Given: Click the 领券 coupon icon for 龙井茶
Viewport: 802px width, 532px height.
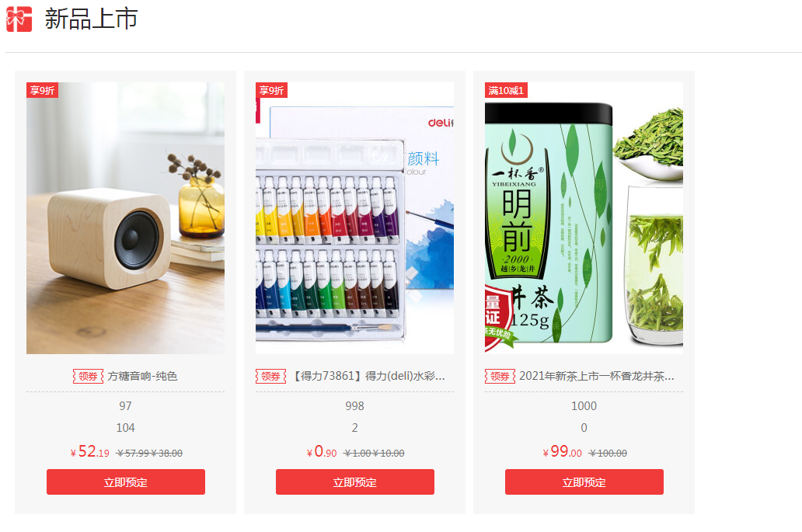Looking at the screenshot, I should pos(500,376).
